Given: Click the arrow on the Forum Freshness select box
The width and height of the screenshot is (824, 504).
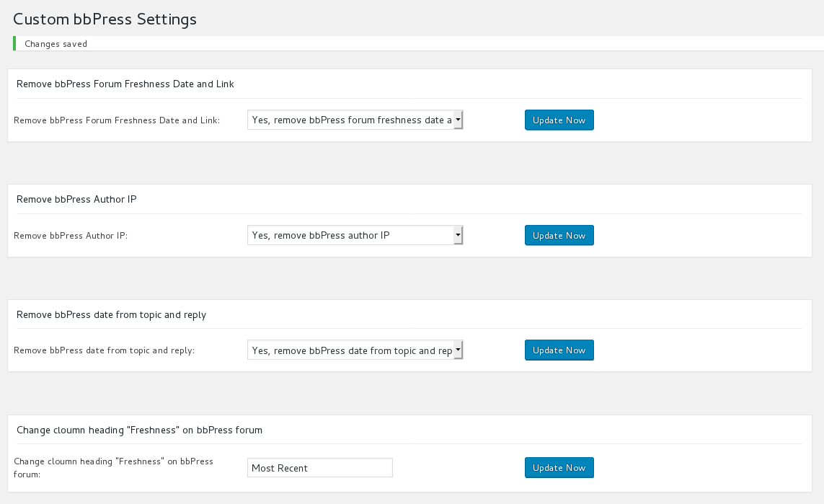Looking at the screenshot, I should pyautogui.click(x=458, y=120).
